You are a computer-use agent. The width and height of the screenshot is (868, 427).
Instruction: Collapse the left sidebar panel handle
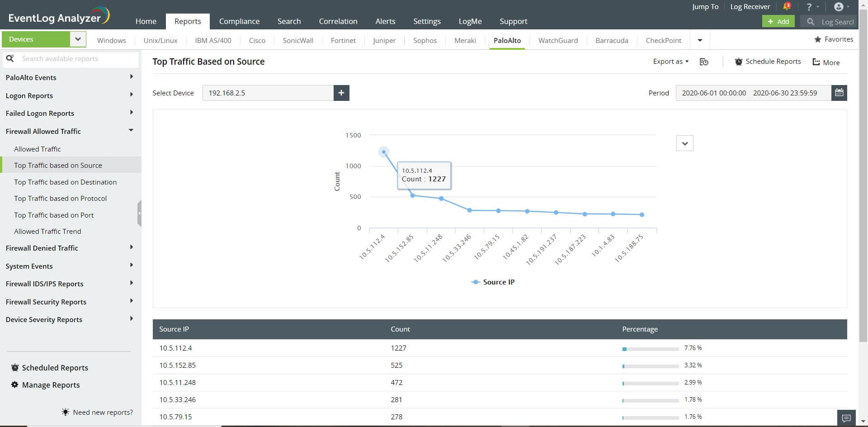pos(139,213)
